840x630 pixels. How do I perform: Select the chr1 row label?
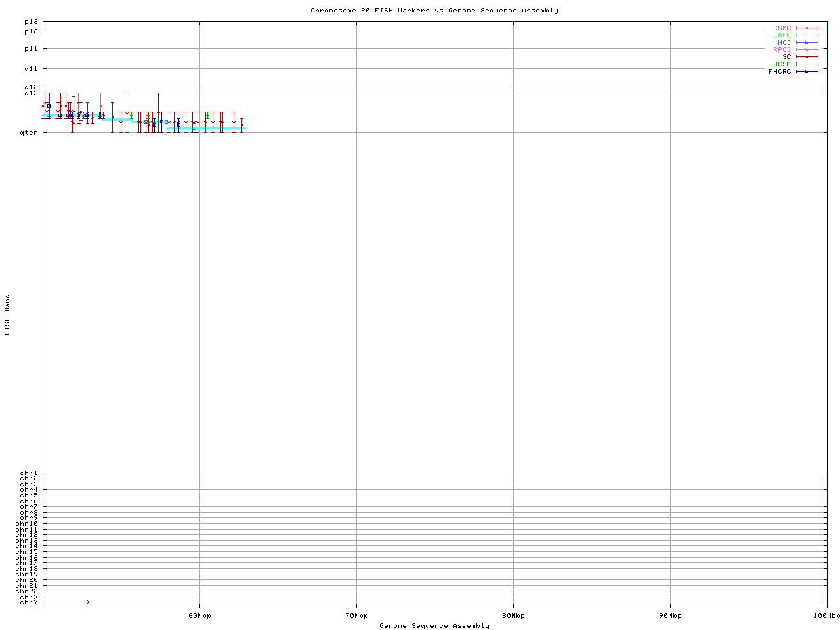click(29, 473)
